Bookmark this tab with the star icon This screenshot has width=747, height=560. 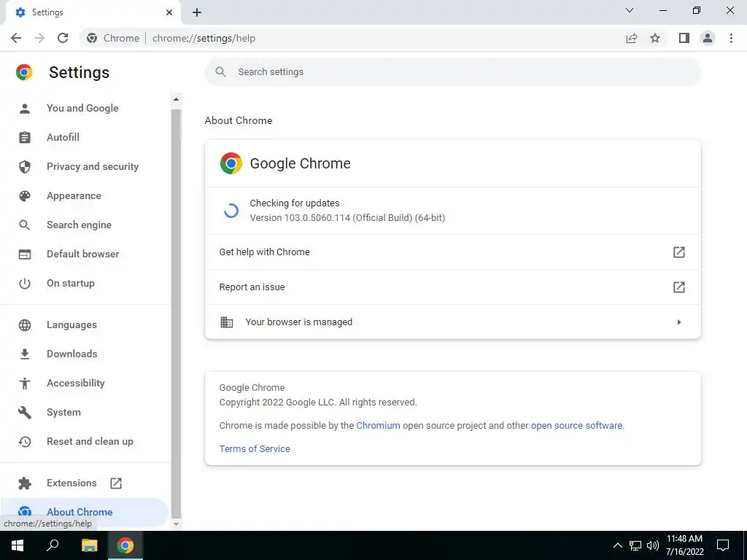(x=655, y=38)
